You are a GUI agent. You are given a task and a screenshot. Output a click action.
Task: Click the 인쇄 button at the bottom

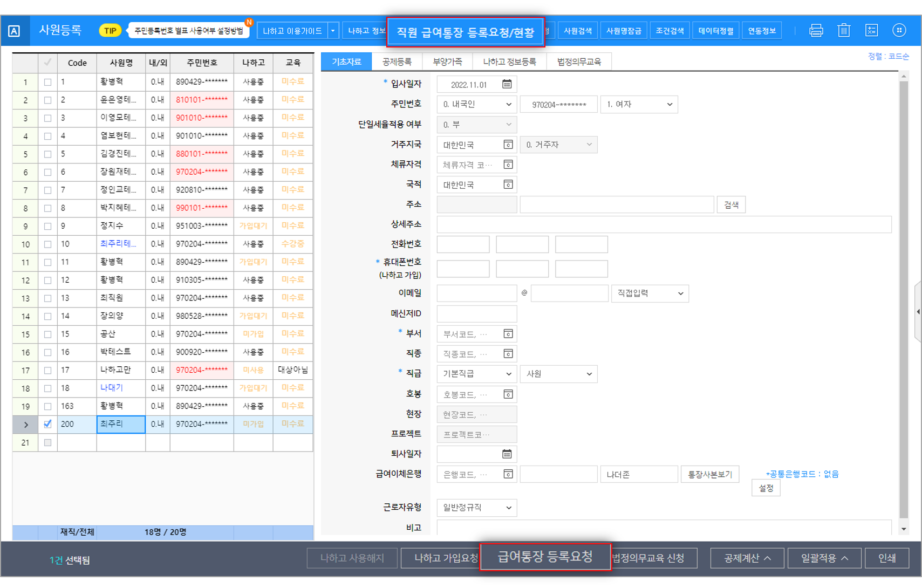887,558
